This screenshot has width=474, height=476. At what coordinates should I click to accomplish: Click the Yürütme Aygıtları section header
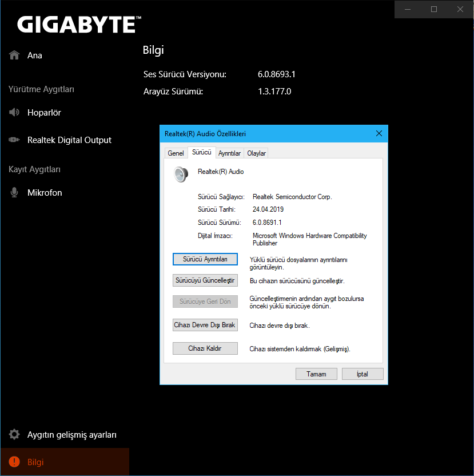(x=41, y=89)
